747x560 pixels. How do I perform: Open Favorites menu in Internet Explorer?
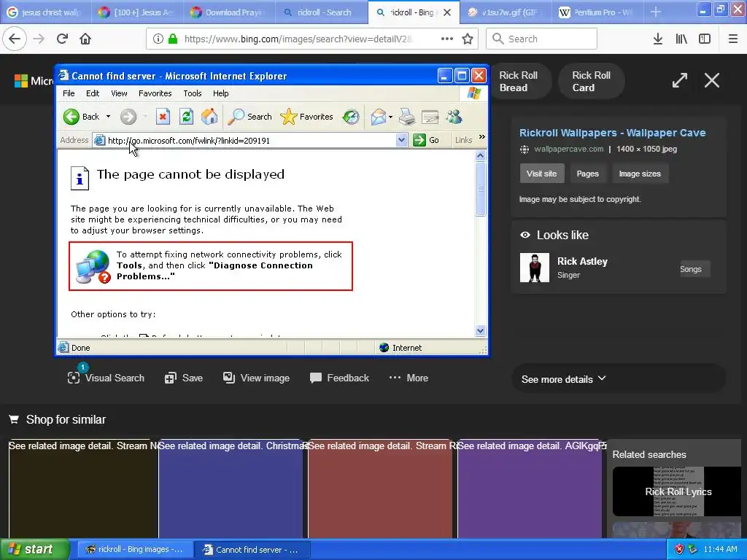coord(155,93)
